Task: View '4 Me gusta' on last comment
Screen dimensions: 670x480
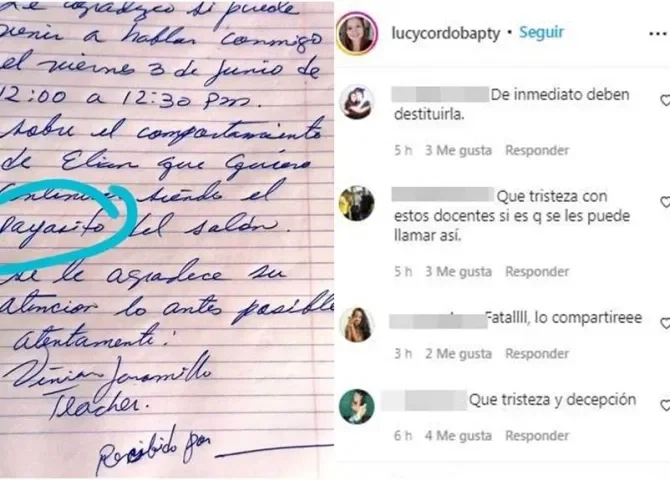Action: coord(458,436)
